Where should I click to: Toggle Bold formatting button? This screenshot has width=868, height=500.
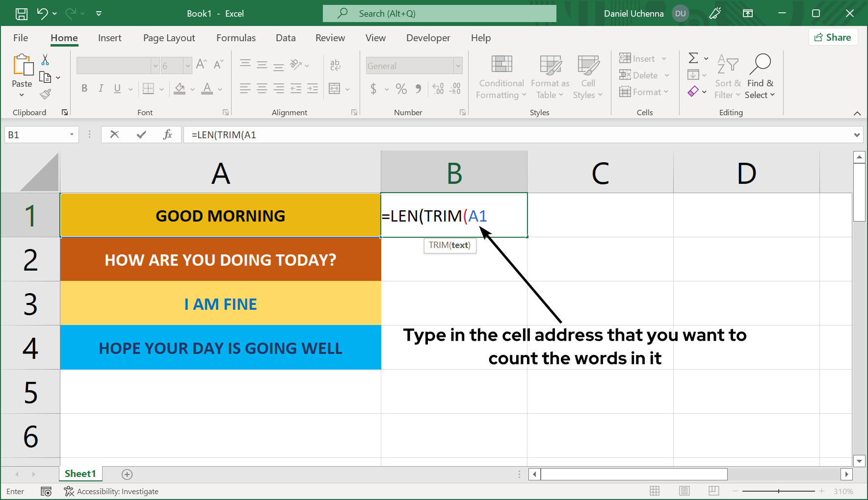pos(84,88)
